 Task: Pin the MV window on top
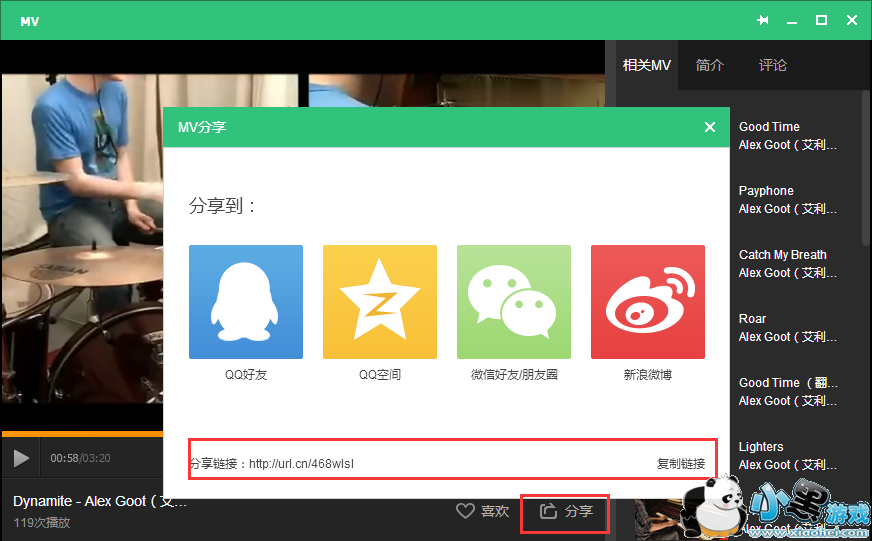[763, 21]
